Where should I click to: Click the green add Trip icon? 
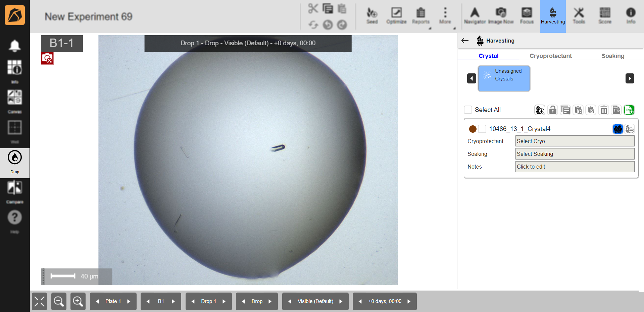629,110
